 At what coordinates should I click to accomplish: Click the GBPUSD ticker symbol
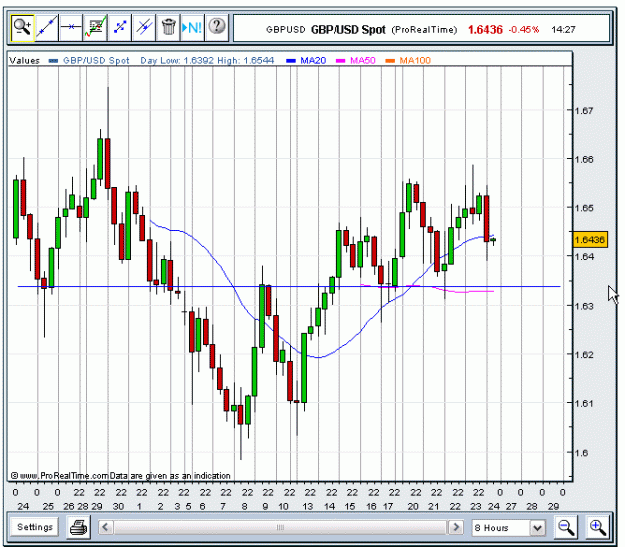(x=285, y=30)
